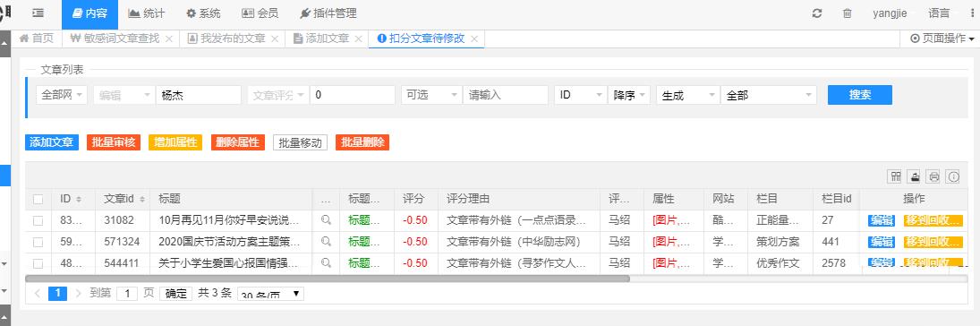Switch to the 内容 top menu
Viewport: 980px width, 326px height.
[x=90, y=13]
